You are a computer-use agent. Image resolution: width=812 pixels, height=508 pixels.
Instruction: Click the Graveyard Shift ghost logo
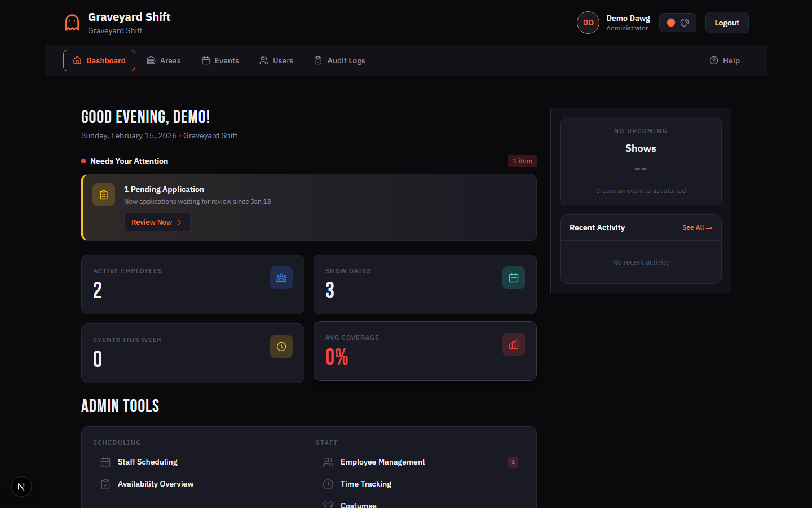tap(72, 23)
